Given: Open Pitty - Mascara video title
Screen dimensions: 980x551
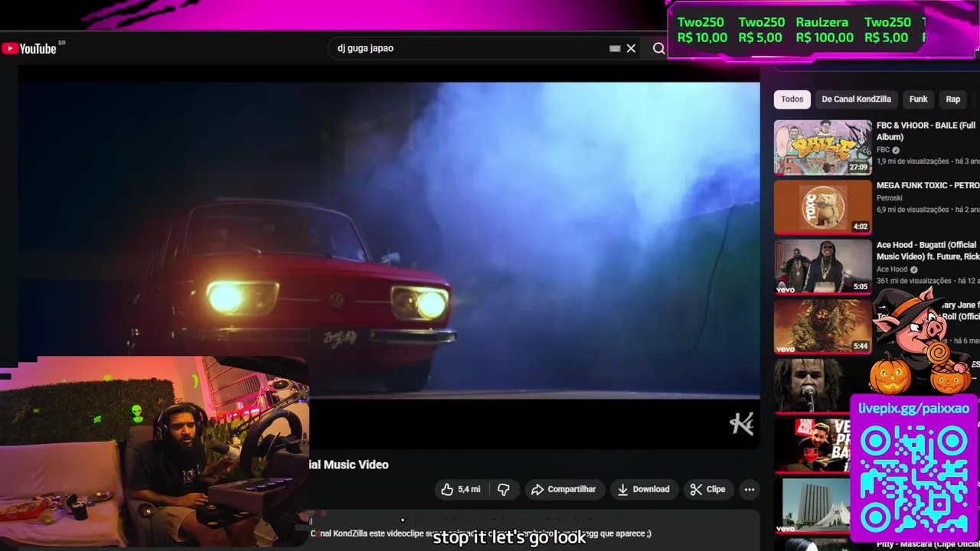Looking at the screenshot, I should coord(927,544).
